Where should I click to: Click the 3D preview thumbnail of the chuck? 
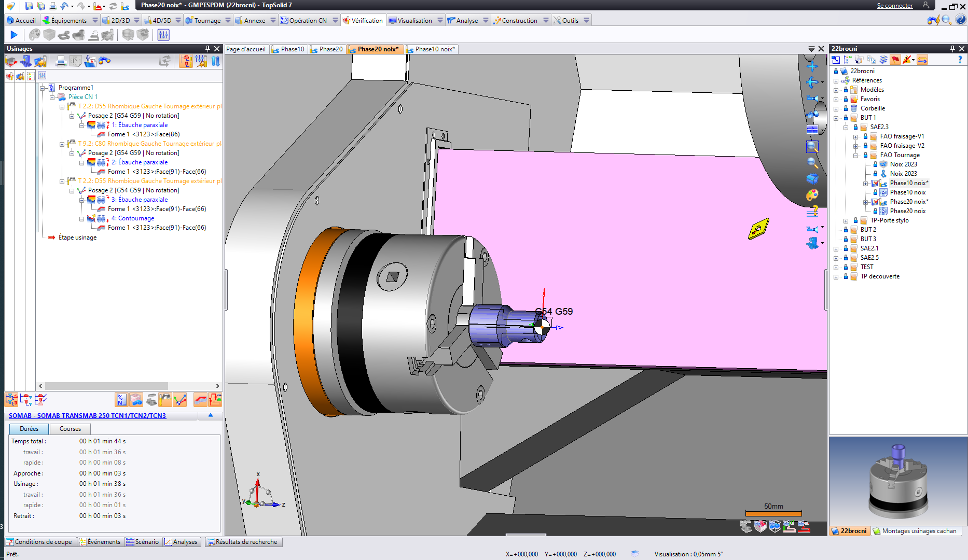(x=898, y=481)
